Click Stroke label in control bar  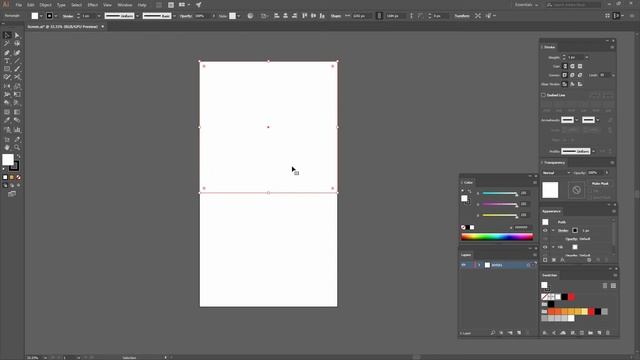click(68, 16)
